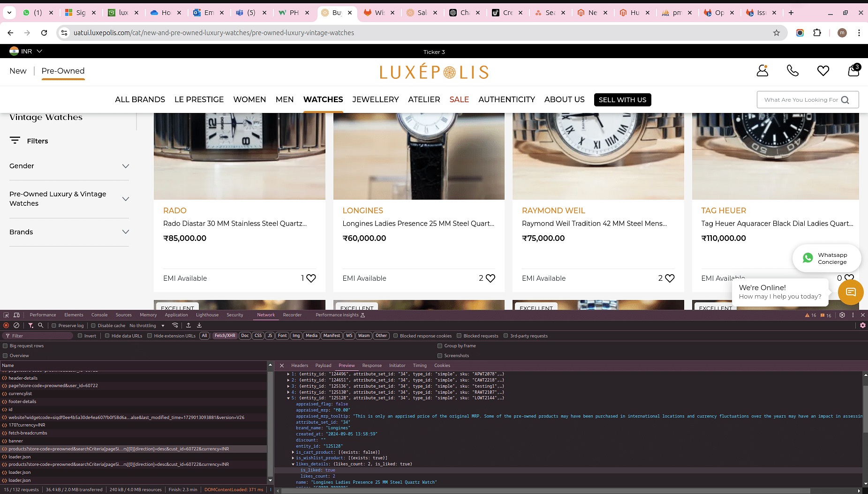The width and height of the screenshot is (868, 494).
Task: Switch to the Console DevTools tab
Action: (x=99, y=315)
